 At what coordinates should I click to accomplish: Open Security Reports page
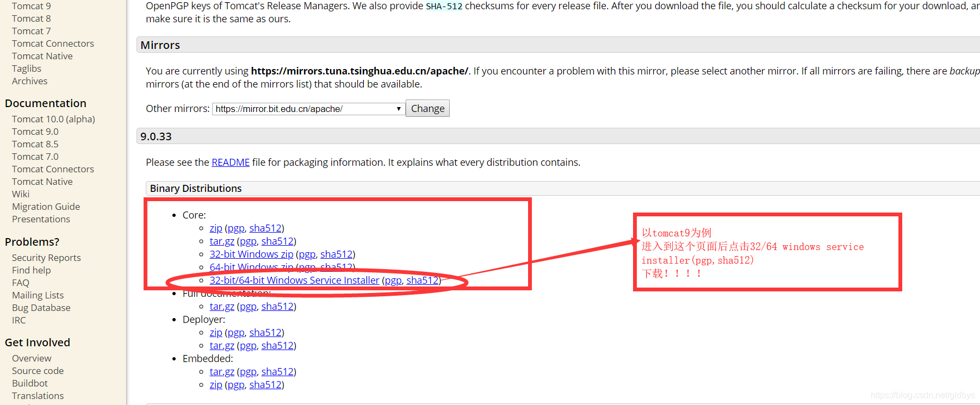click(46, 258)
